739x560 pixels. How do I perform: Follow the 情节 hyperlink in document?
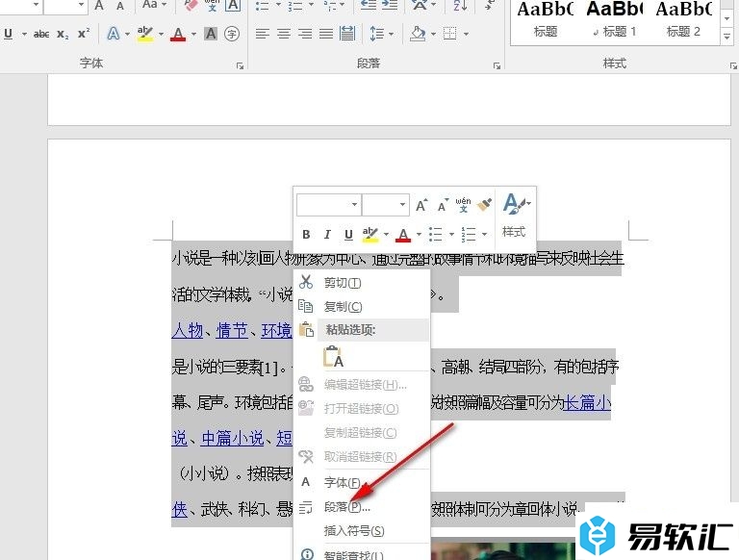pyautogui.click(x=232, y=330)
